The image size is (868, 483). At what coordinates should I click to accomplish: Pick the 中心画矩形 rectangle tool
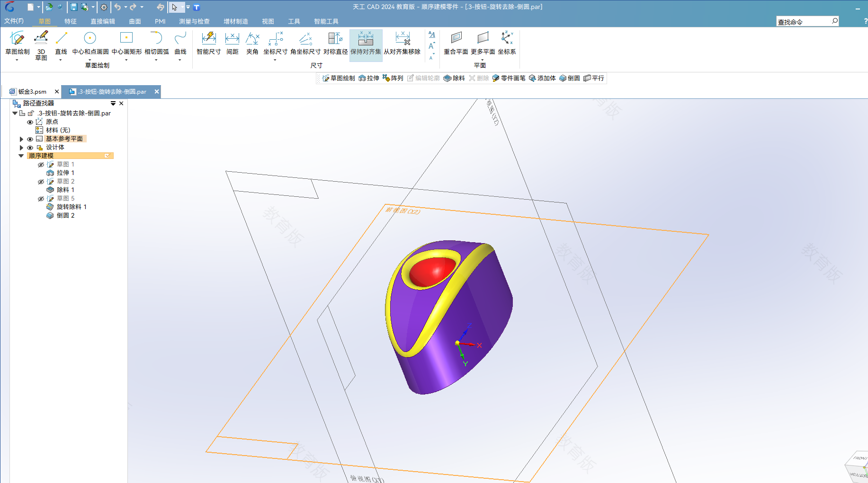pos(126,44)
